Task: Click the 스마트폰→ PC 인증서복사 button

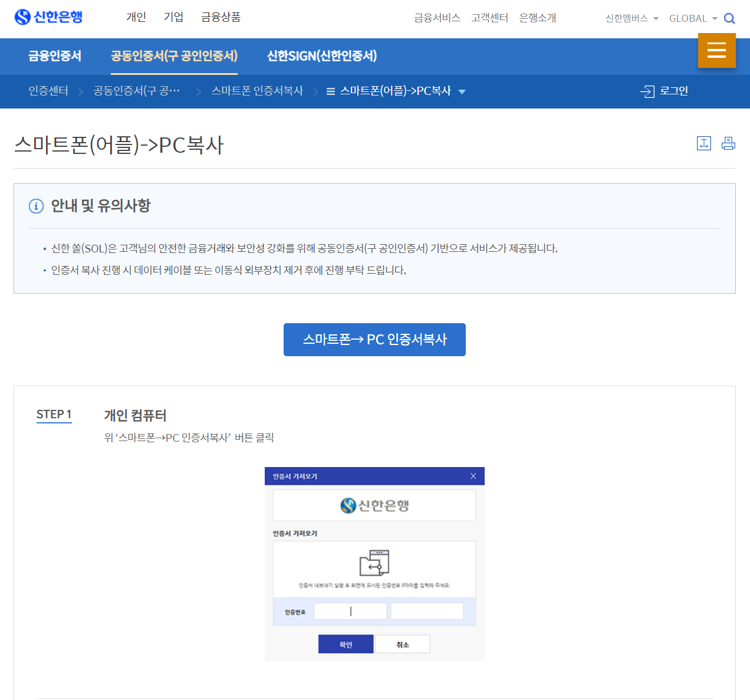Action: coord(374,340)
